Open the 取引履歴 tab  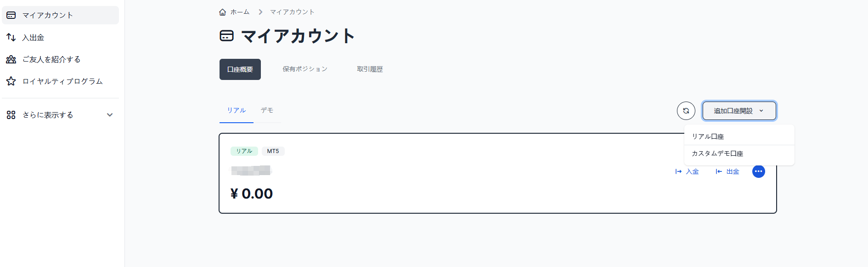coord(370,69)
